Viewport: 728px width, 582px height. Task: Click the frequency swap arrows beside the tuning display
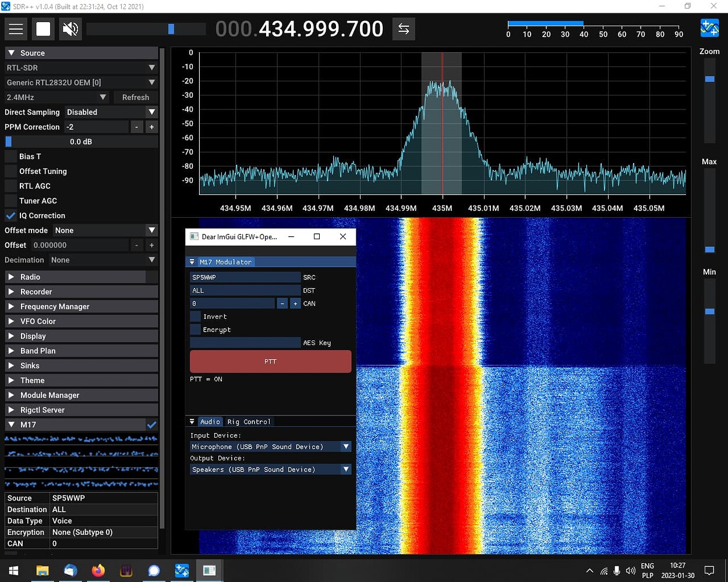tap(404, 29)
